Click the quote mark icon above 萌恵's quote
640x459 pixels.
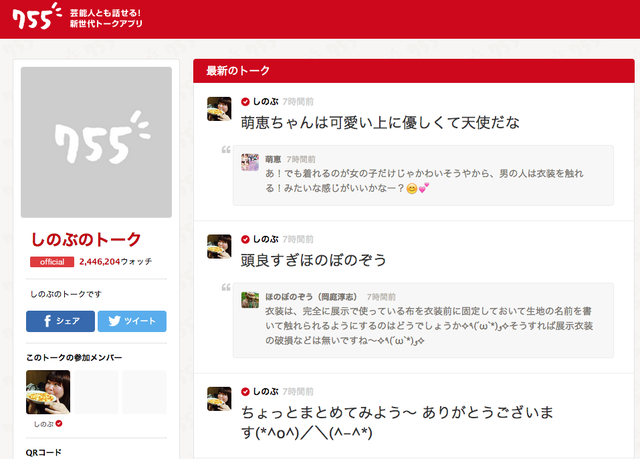pos(226,149)
